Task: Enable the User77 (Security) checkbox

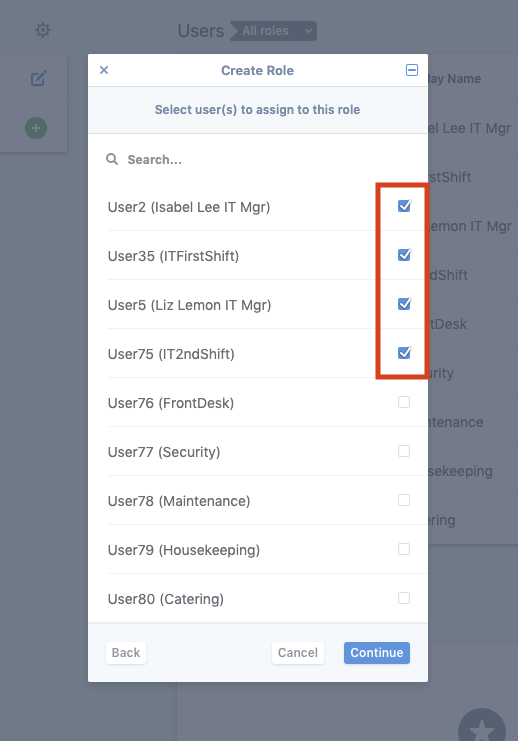Action: pyautogui.click(x=404, y=451)
